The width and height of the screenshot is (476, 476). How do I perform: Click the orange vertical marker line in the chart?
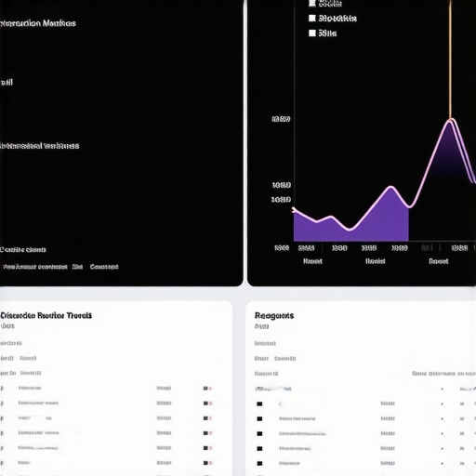click(x=451, y=59)
